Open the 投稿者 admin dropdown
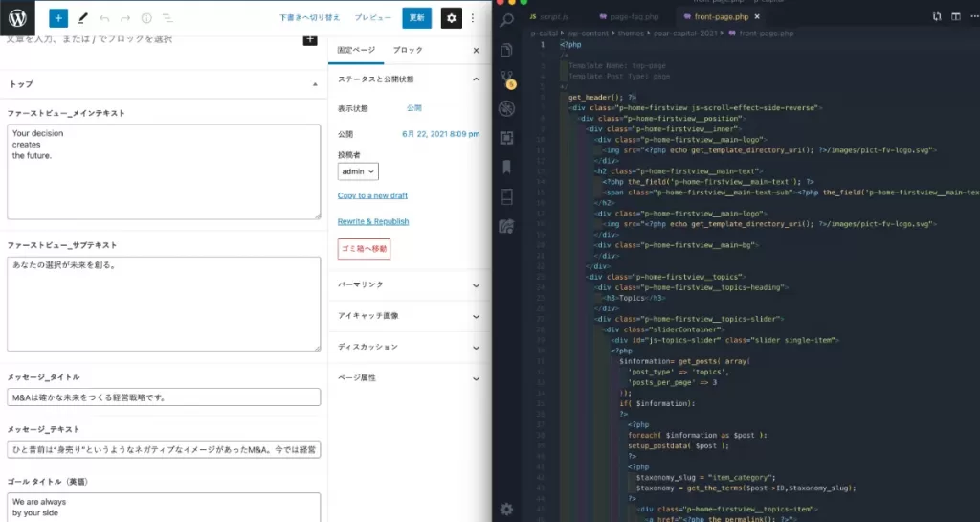Image resolution: width=980 pixels, height=522 pixels. point(359,171)
